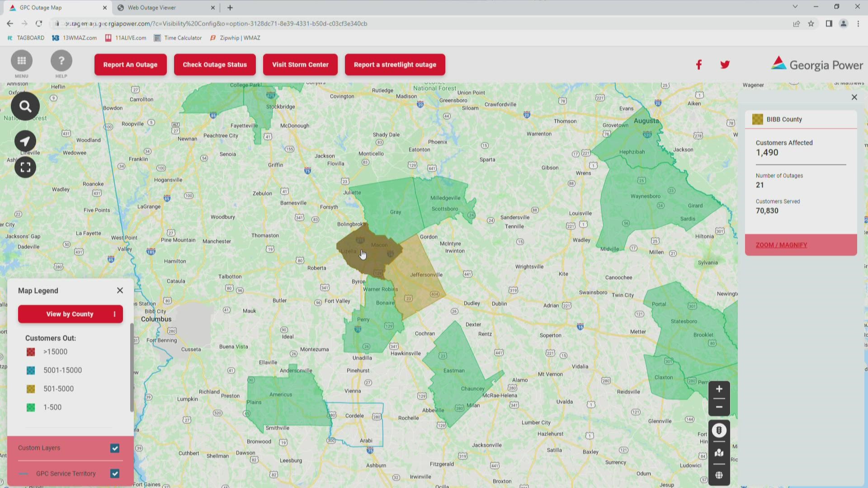Open Time Calculator bookmark
Viewport: 868px width, 488px height.
click(x=178, y=38)
